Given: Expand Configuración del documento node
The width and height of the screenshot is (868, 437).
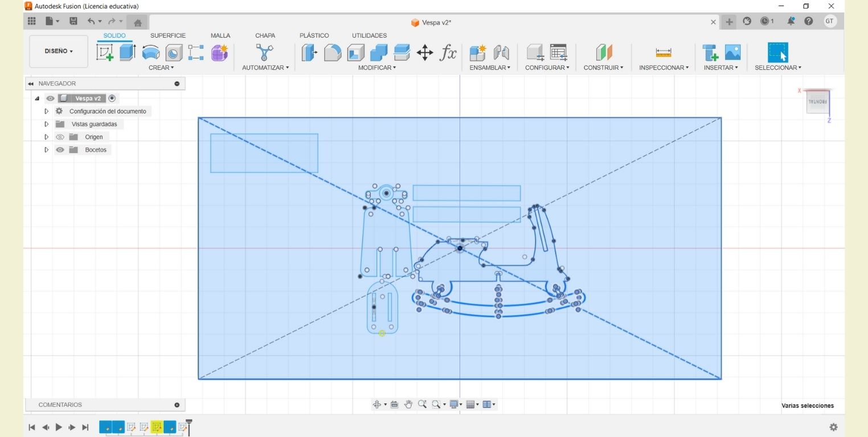Looking at the screenshot, I should (x=47, y=112).
